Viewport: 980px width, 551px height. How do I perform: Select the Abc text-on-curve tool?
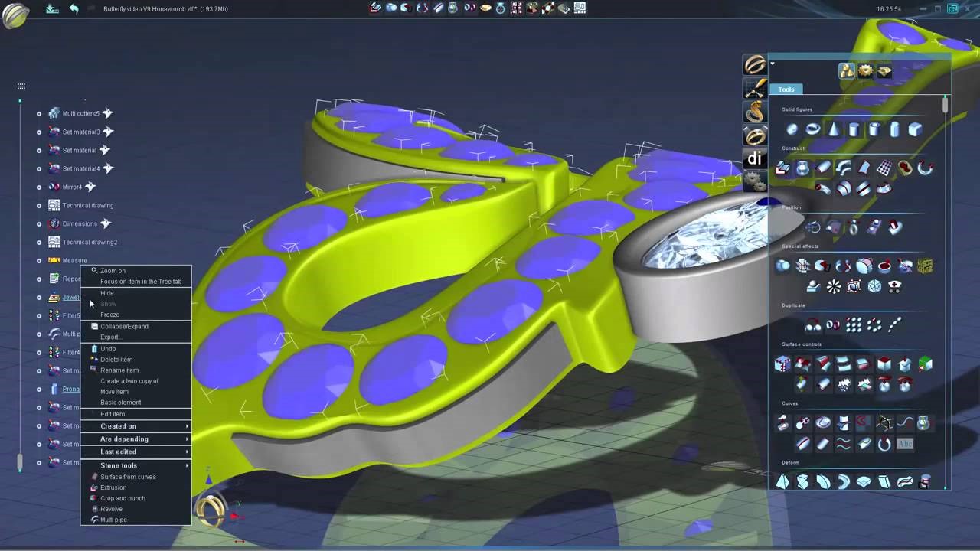coord(904,444)
